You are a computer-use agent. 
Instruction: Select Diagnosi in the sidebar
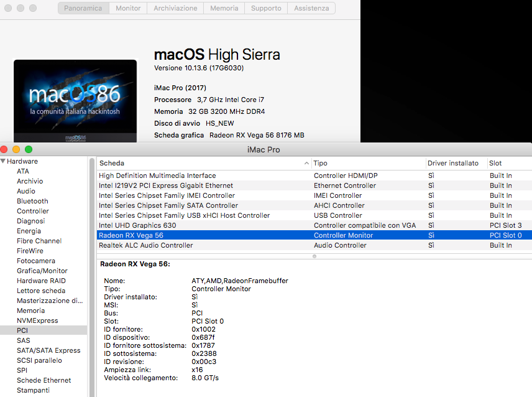pyautogui.click(x=31, y=221)
